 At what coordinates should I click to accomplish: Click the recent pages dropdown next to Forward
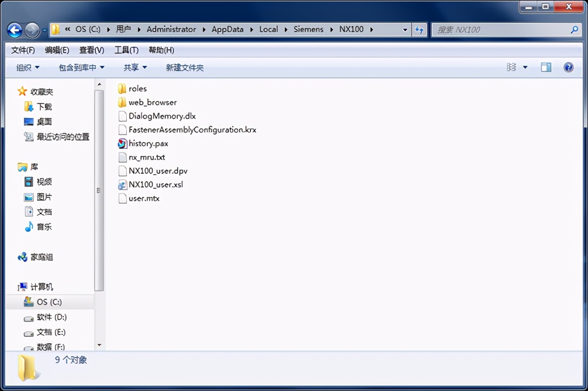pyautogui.click(x=45, y=31)
